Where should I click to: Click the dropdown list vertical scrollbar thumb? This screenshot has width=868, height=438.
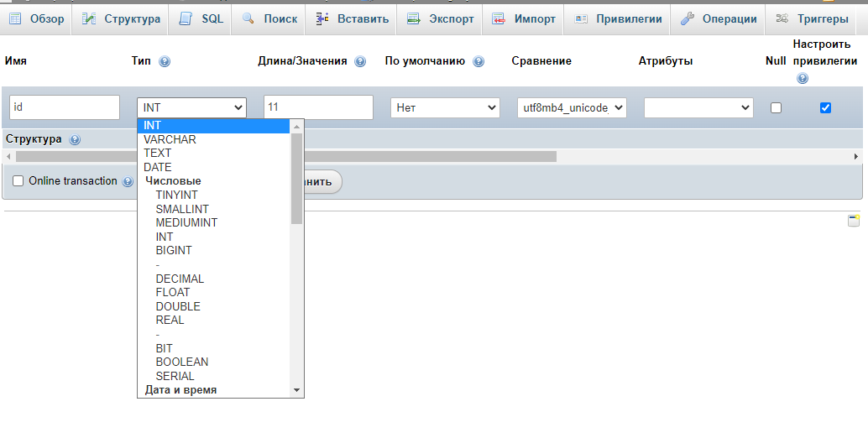(296, 178)
